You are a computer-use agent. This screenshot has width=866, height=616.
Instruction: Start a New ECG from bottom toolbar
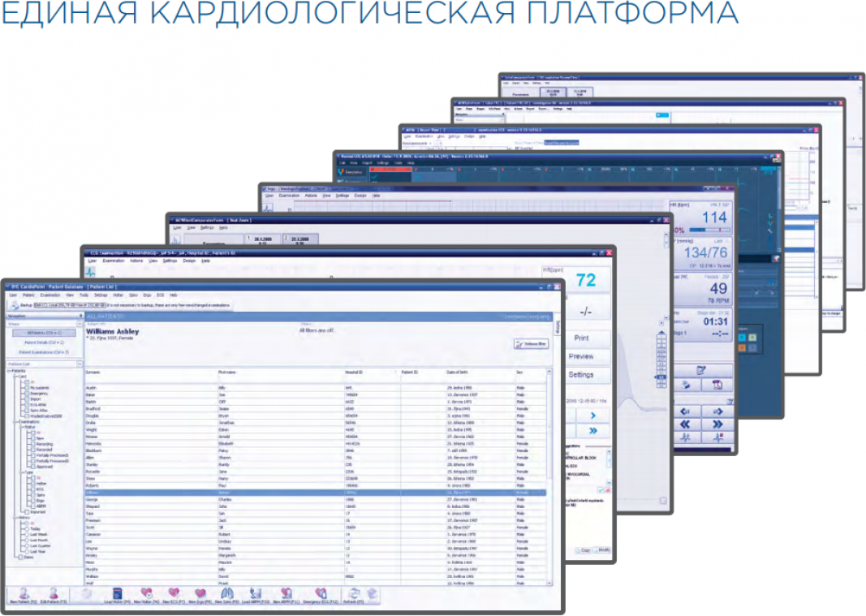[x=173, y=595]
